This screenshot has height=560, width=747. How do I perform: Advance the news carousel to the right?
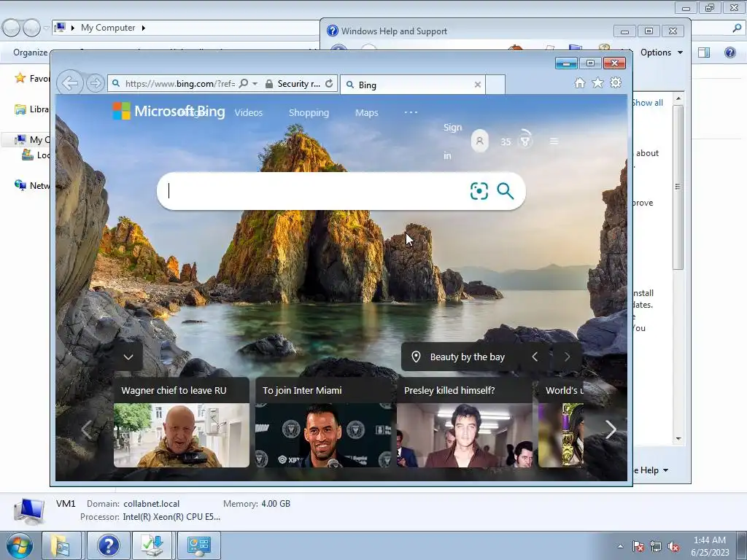click(x=611, y=429)
